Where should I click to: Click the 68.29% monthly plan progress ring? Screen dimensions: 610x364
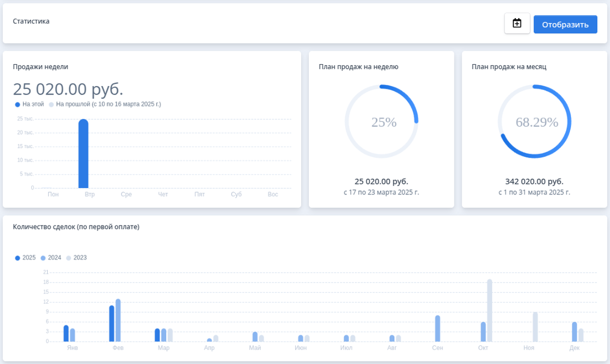tap(534, 122)
